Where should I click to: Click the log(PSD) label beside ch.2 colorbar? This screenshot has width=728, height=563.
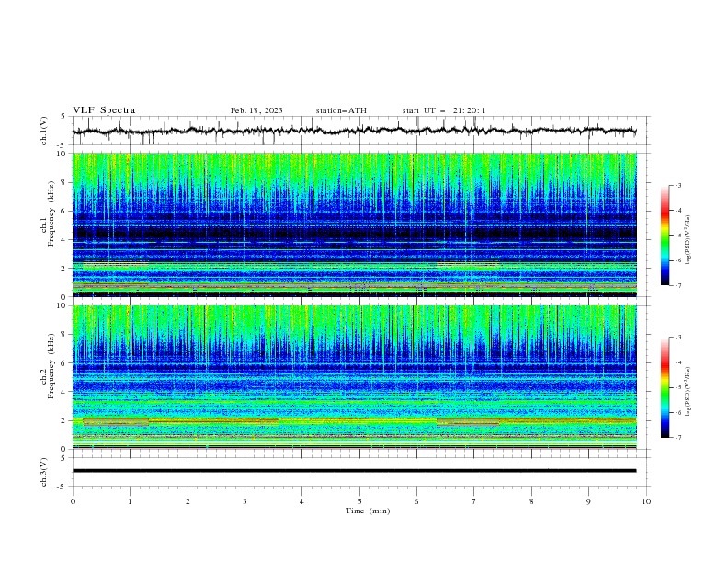click(688, 391)
